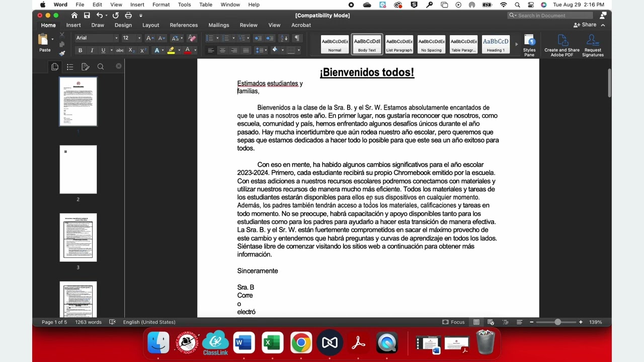Click the Share button
The width and height of the screenshot is (644, 362).
point(585,25)
